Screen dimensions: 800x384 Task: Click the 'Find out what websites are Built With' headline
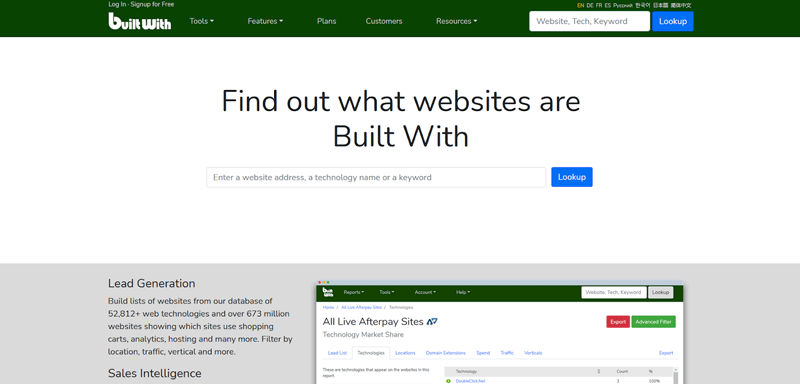click(401, 118)
